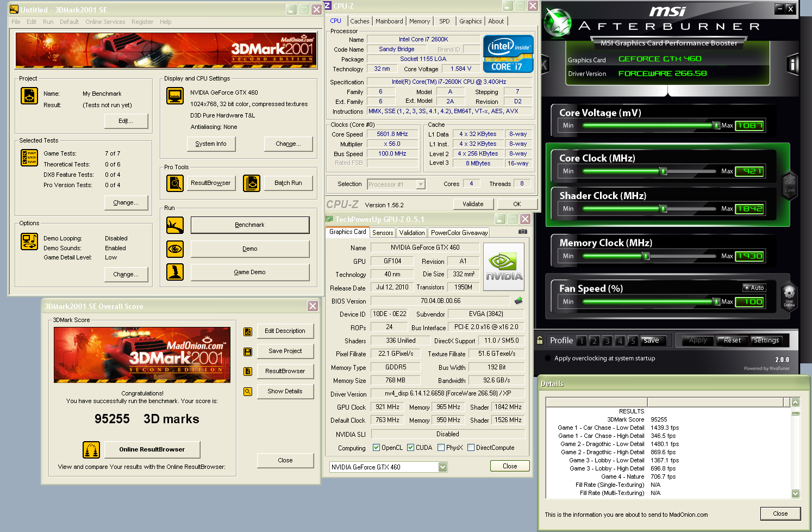Click the Demo eye icon
The image size is (812, 532).
(175, 249)
